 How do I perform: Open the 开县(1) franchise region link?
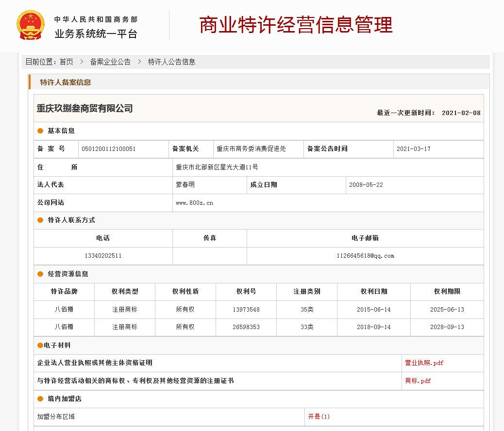pos(319,416)
